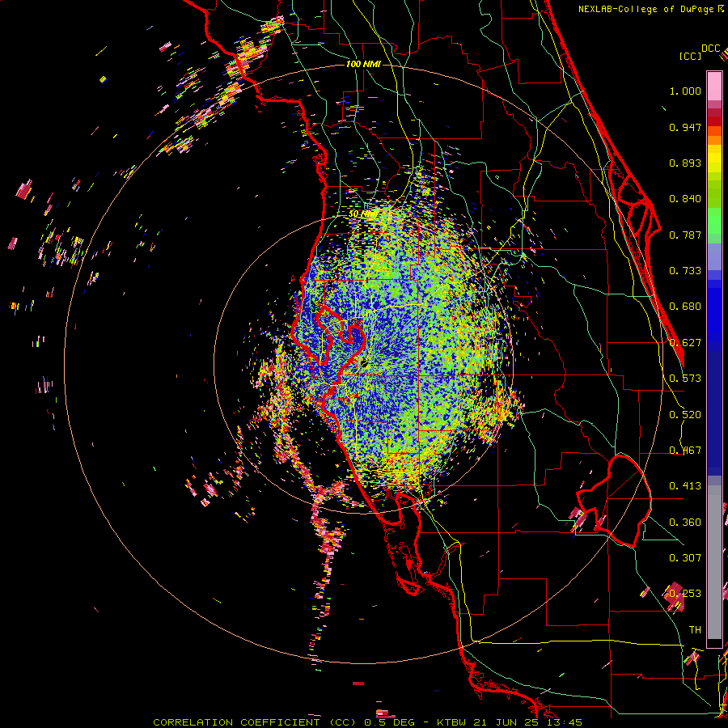
Task: Click the TH threshold label on legend
Action: point(695,630)
